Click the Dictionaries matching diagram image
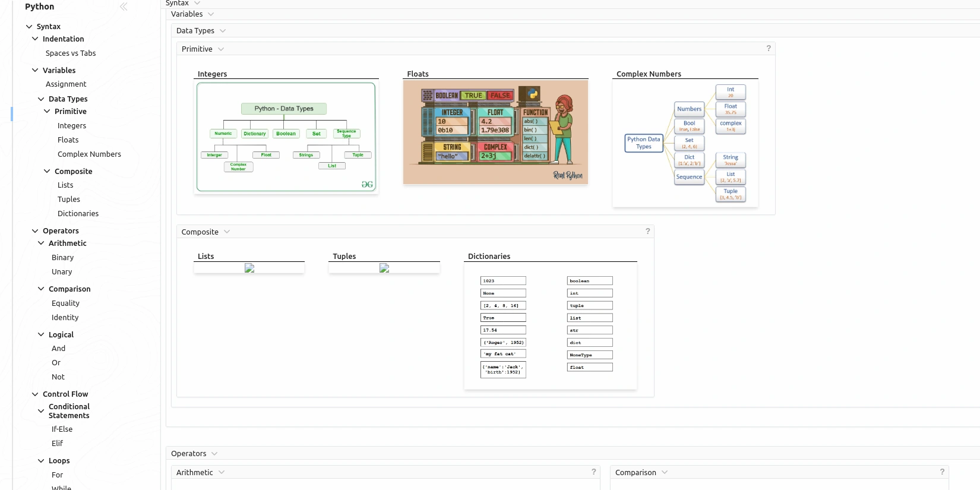This screenshot has height=490, width=980. (550, 326)
